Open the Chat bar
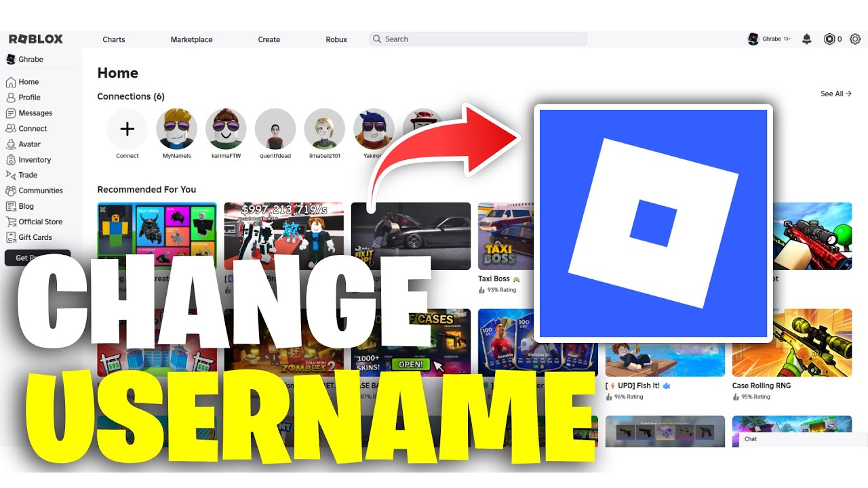 point(804,439)
